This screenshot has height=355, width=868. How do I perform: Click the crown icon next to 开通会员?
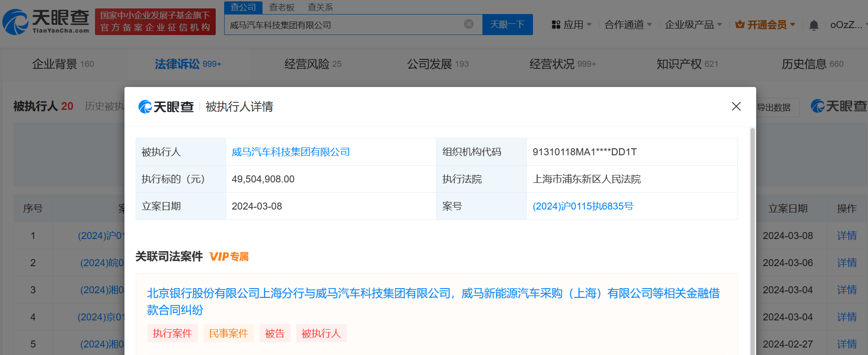click(740, 24)
